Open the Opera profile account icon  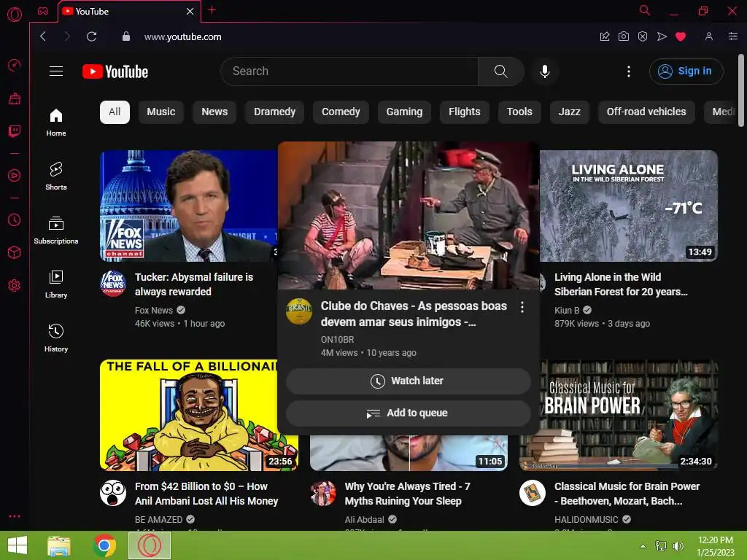point(709,36)
